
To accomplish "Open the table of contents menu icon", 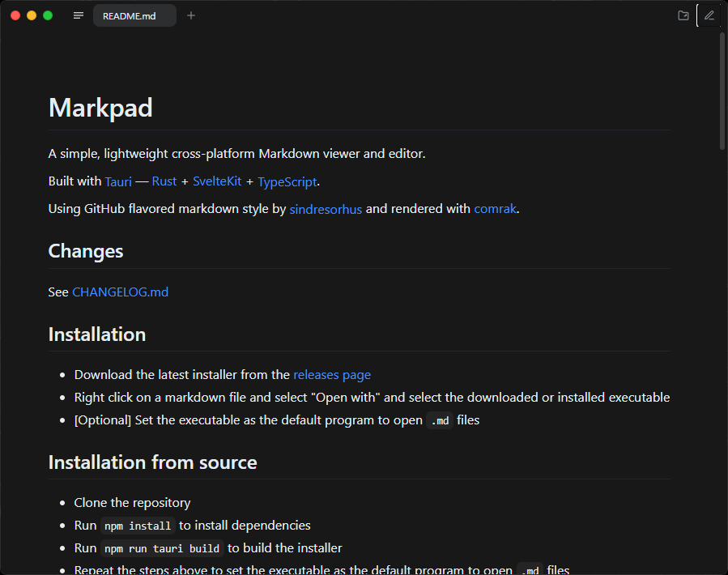I will click(79, 15).
